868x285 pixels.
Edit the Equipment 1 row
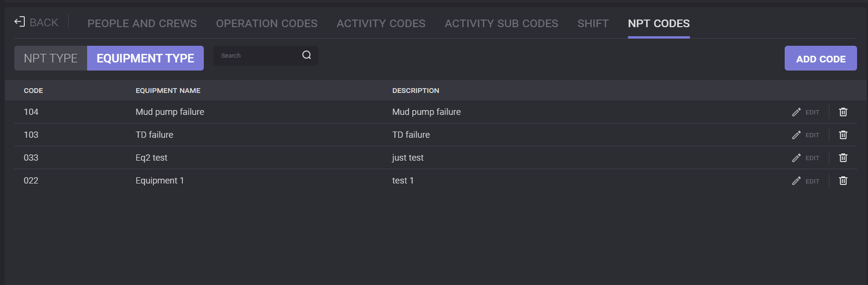pyautogui.click(x=806, y=181)
